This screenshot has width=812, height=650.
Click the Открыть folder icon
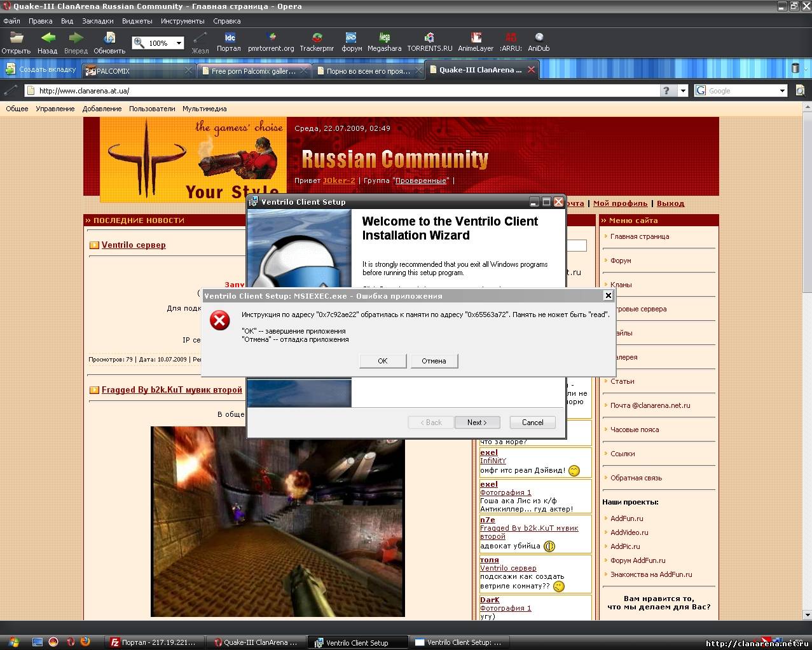[x=16, y=38]
